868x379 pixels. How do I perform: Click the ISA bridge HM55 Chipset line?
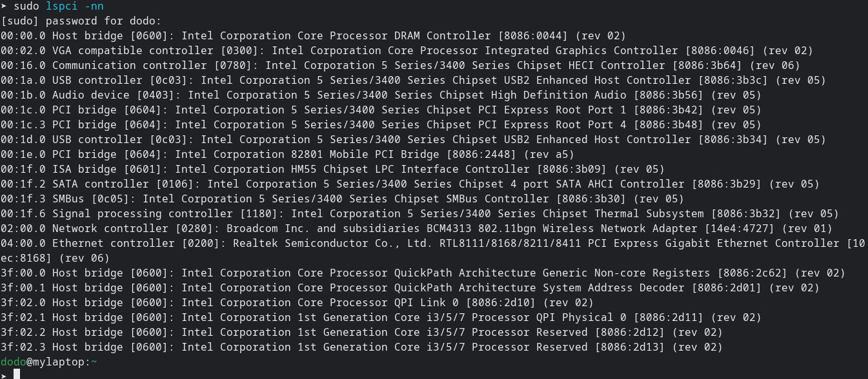332,169
